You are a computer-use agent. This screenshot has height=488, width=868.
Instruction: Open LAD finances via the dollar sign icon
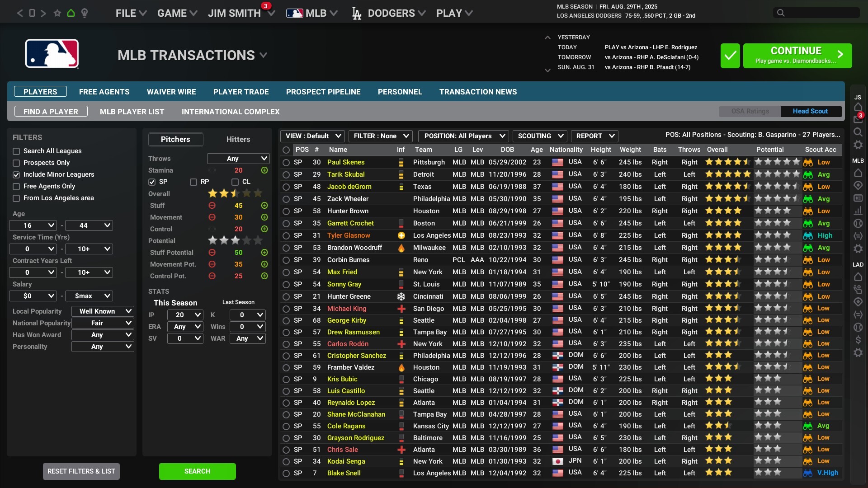858,340
